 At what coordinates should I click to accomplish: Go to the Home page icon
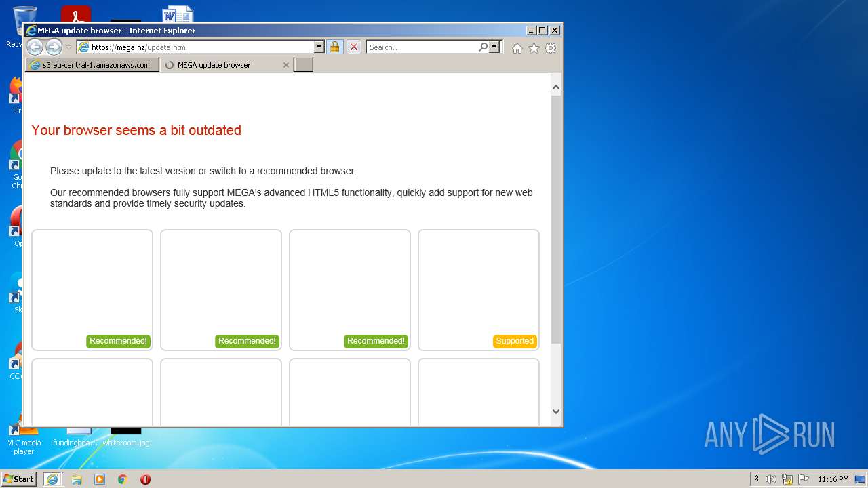tap(517, 48)
